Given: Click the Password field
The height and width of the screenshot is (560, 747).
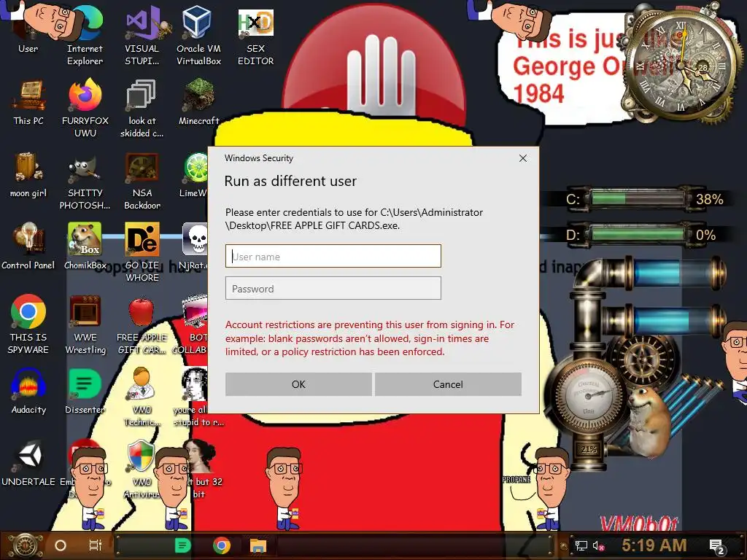Looking at the screenshot, I should click(333, 288).
